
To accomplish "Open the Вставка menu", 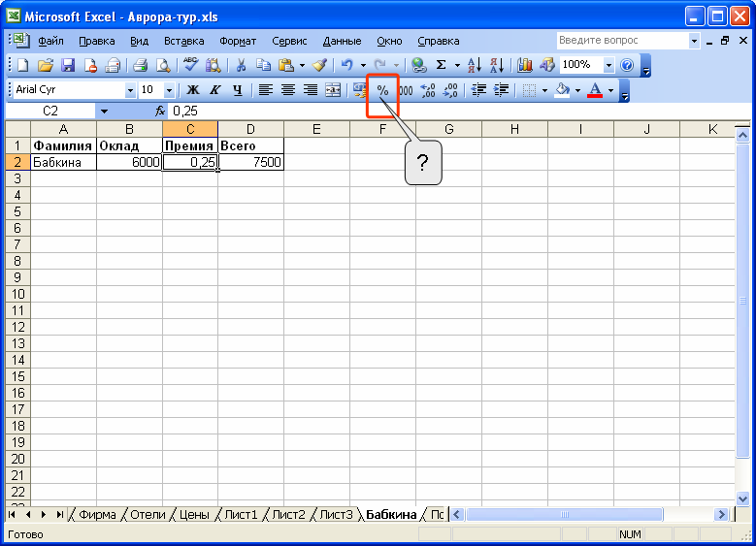I will (183, 41).
